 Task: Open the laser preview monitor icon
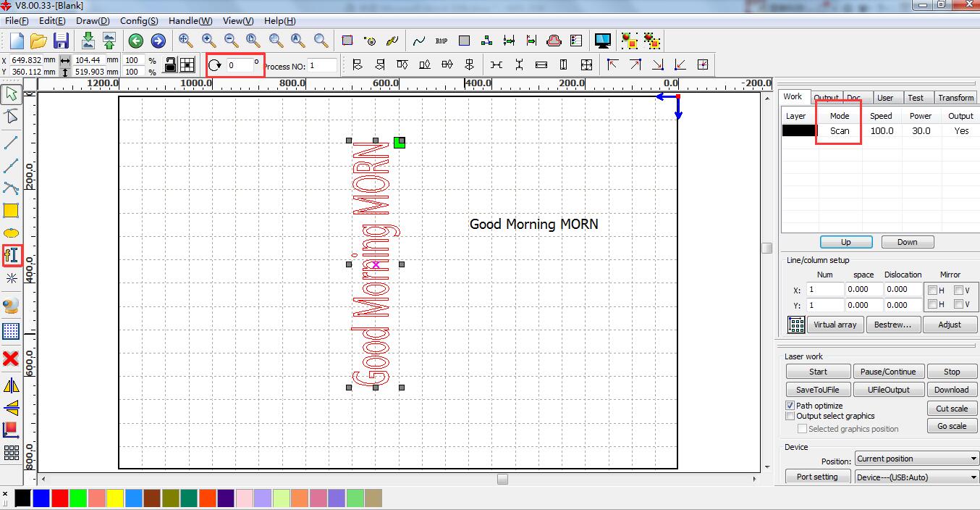pyautogui.click(x=602, y=41)
